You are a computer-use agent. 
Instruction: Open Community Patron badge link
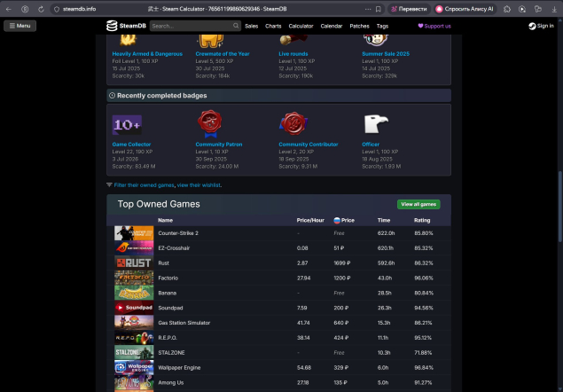click(219, 144)
